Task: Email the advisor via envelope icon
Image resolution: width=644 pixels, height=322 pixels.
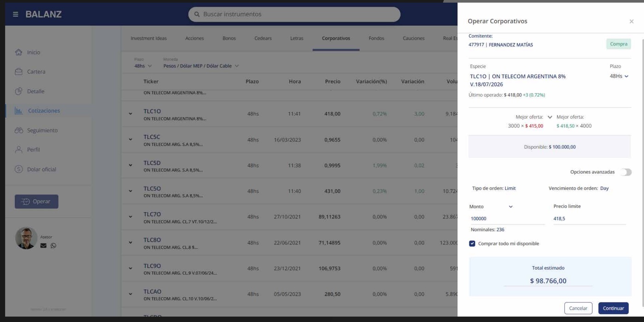Action: 43,246
